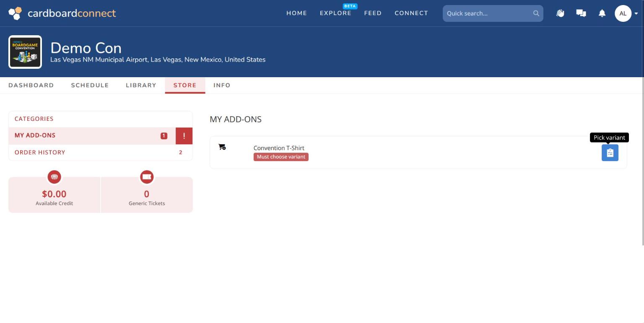This screenshot has height=323, width=644.
Task: Click the Demo Con convention thumbnail
Action: pos(25,52)
